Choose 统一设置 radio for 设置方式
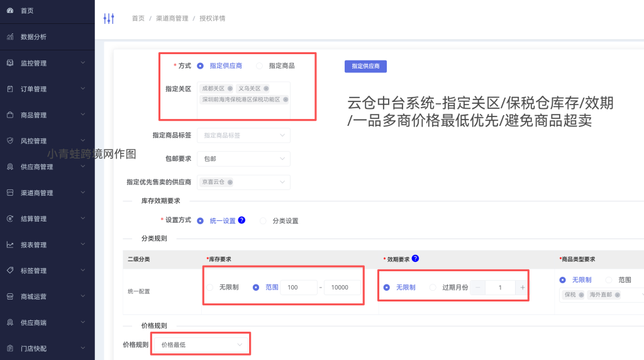The width and height of the screenshot is (644, 360). 200,221
